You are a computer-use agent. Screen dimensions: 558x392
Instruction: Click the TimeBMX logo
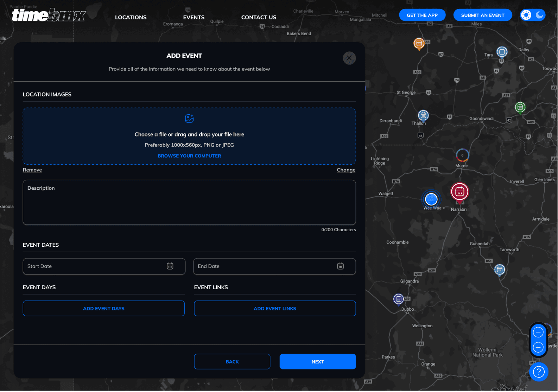(49, 15)
